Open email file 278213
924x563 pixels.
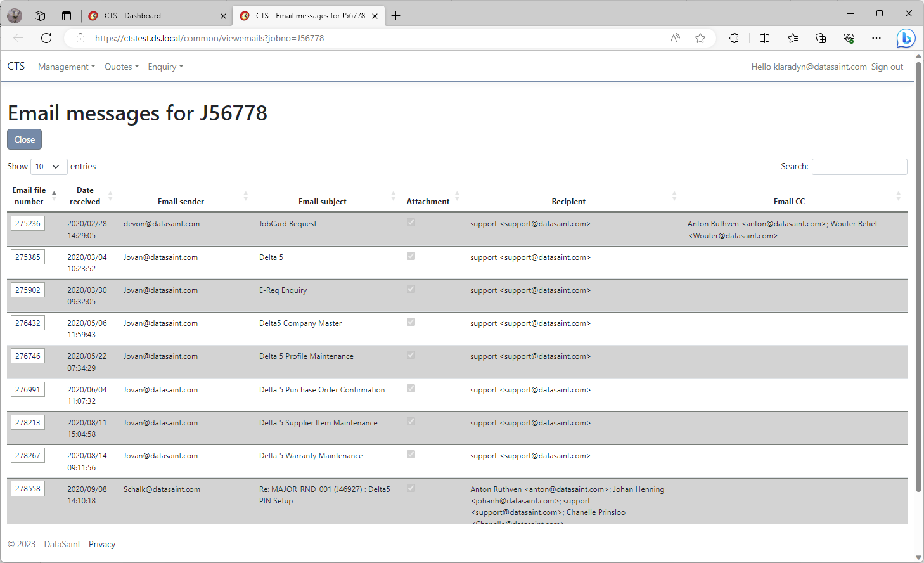tap(28, 422)
